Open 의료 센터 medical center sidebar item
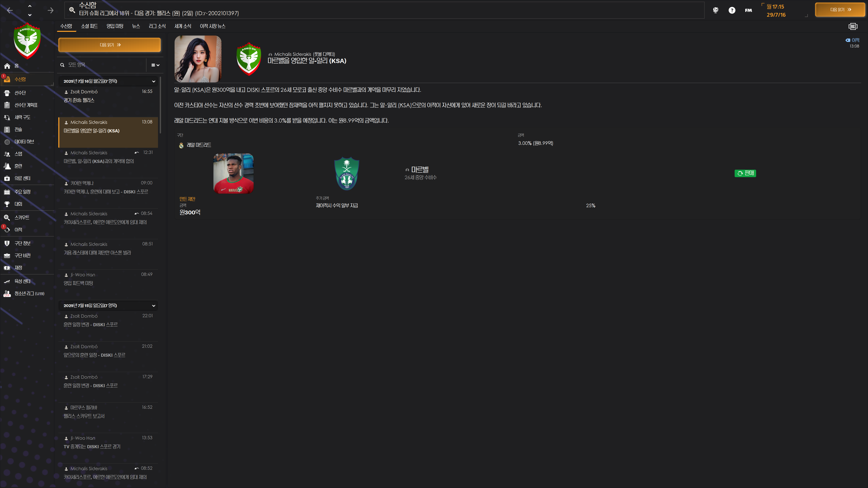The width and height of the screenshot is (868, 488). click(x=22, y=178)
